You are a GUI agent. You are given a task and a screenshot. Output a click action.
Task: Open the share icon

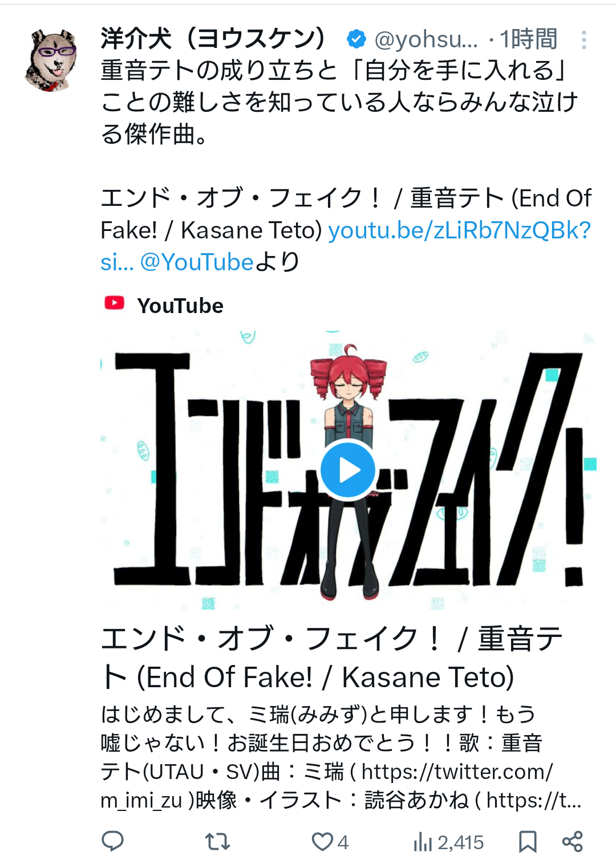point(572,842)
